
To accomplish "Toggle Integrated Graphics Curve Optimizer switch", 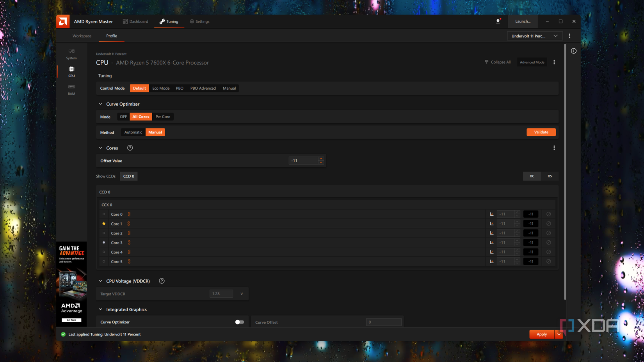I will pos(240,322).
